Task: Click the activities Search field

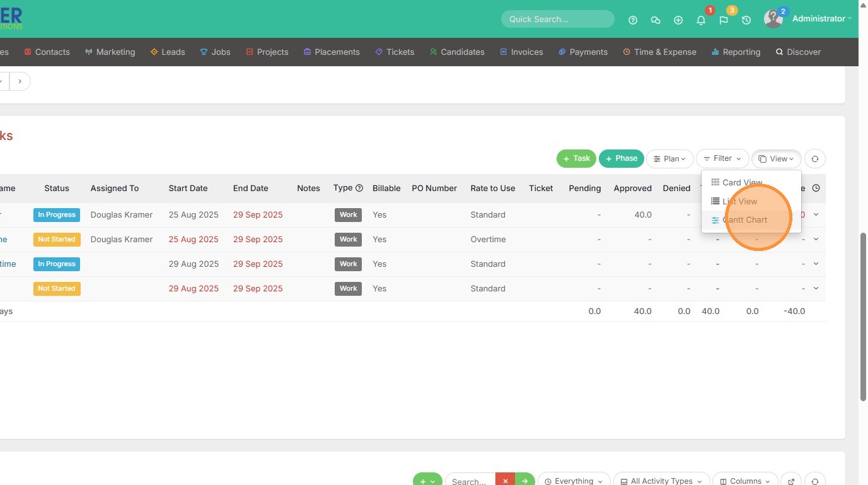Action: (x=470, y=481)
